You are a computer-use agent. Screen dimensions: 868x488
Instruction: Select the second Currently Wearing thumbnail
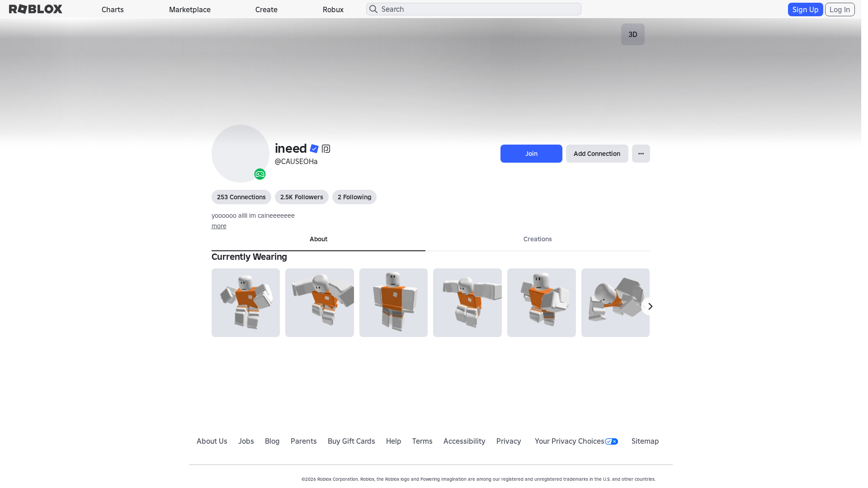coord(320,303)
